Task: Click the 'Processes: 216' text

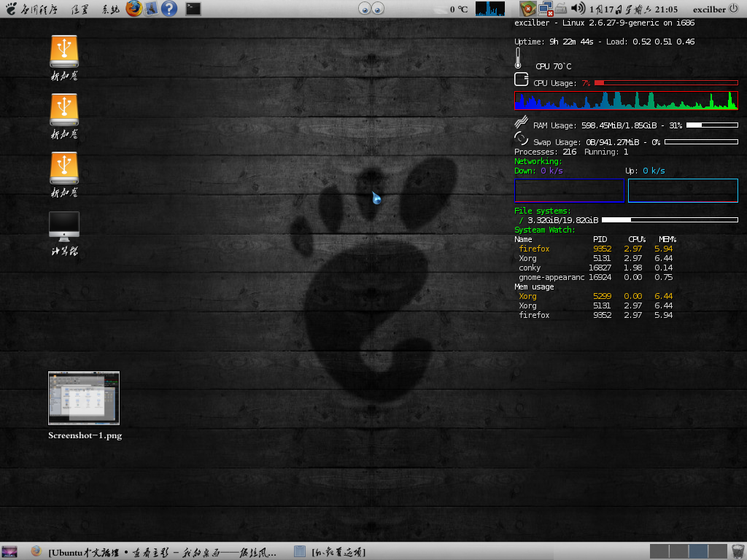Action: [x=545, y=152]
